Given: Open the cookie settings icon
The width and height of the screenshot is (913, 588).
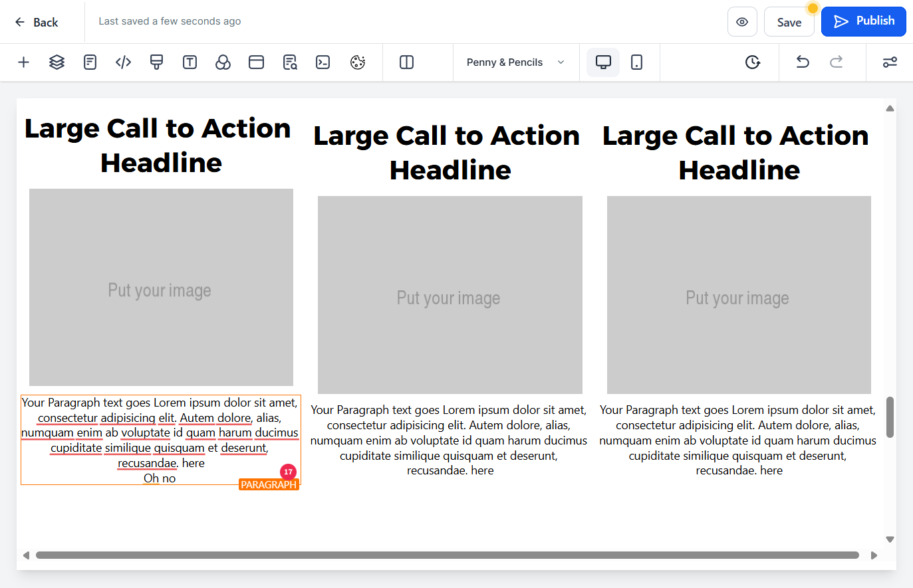Looking at the screenshot, I should pos(358,62).
